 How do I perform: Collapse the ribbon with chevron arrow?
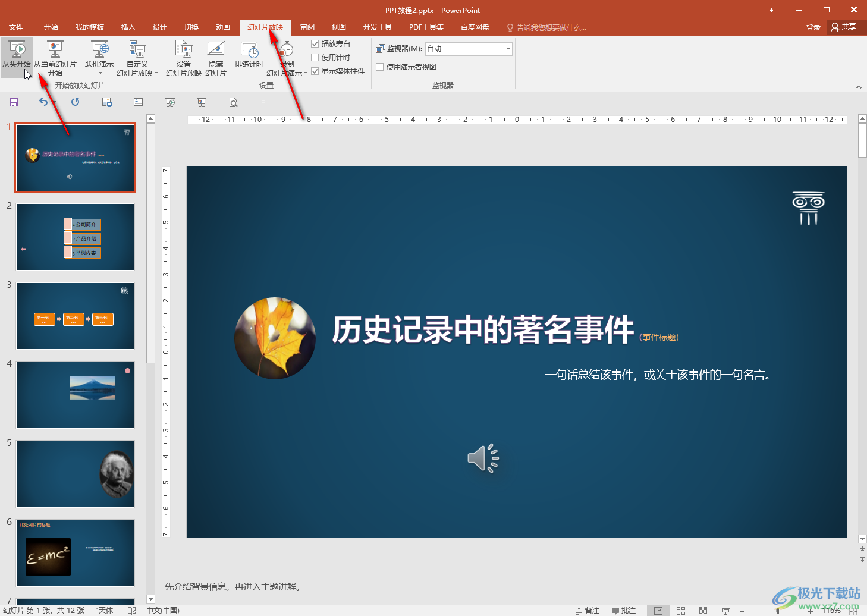point(859,87)
